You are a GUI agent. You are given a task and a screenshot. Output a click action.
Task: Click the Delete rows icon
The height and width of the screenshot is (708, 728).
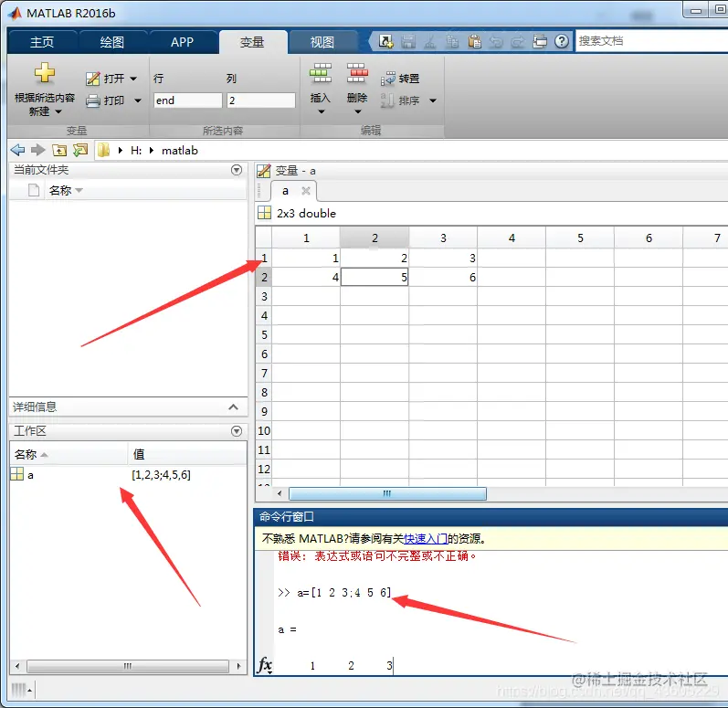pyautogui.click(x=357, y=73)
